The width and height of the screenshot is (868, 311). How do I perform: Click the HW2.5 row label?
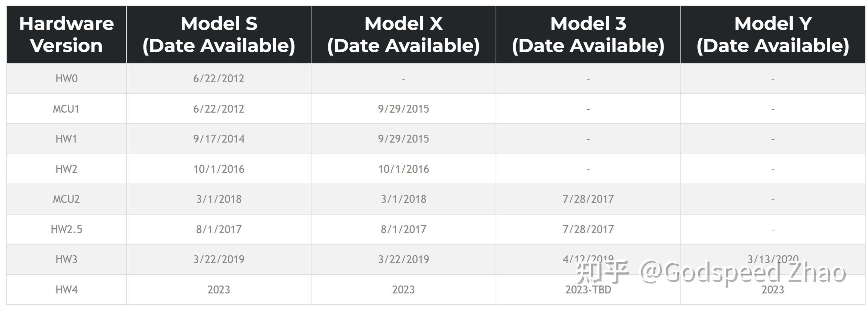66,229
